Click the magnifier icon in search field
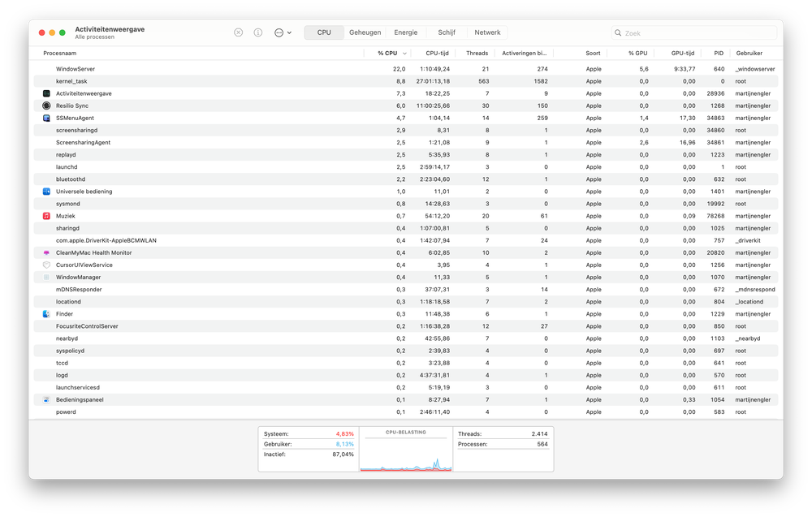This screenshot has width=812, height=517. coord(618,32)
